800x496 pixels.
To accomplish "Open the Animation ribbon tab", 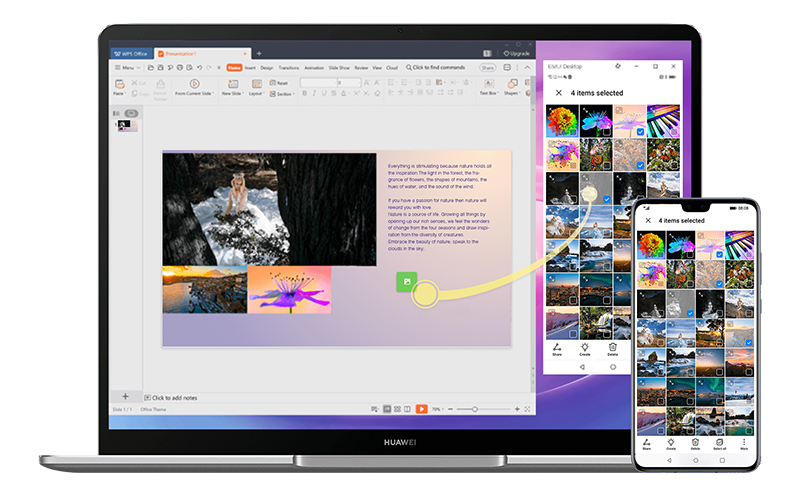I will tap(314, 67).
